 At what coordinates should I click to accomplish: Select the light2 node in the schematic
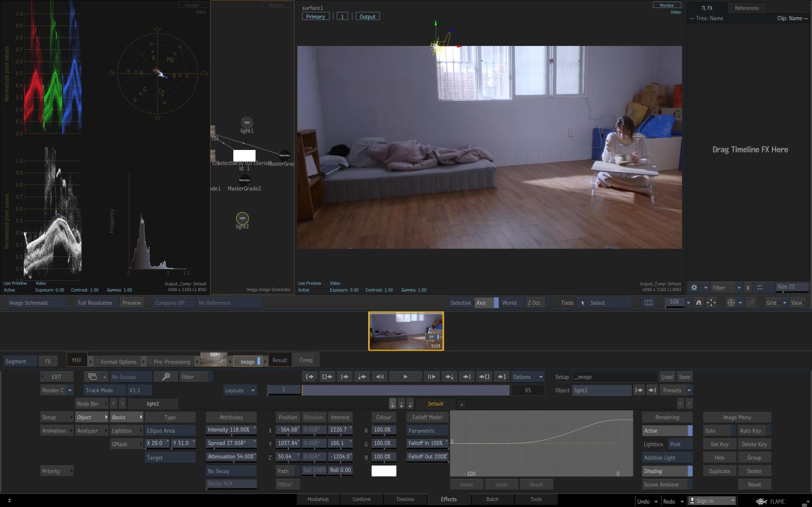coord(242,218)
